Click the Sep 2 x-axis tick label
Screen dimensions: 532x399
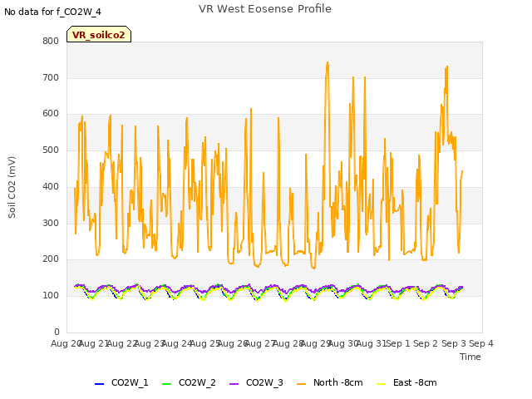click(426, 343)
